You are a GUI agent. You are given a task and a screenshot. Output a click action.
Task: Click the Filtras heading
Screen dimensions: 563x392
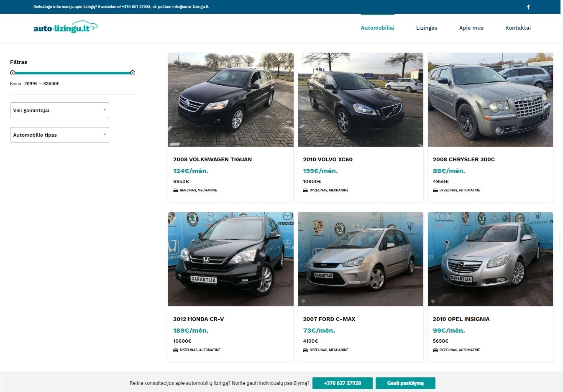point(18,62)
